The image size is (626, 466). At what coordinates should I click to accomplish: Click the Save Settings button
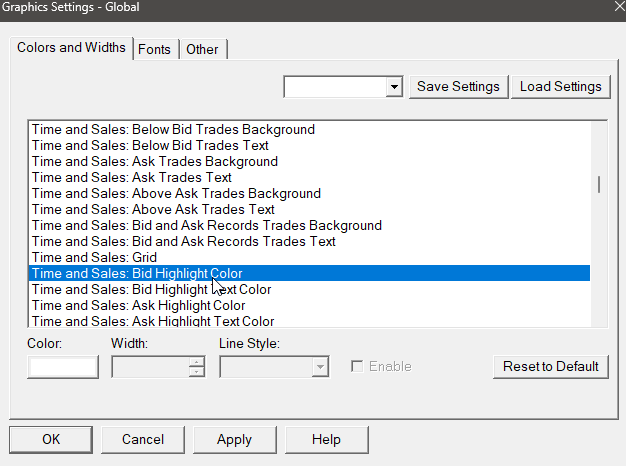459,86
